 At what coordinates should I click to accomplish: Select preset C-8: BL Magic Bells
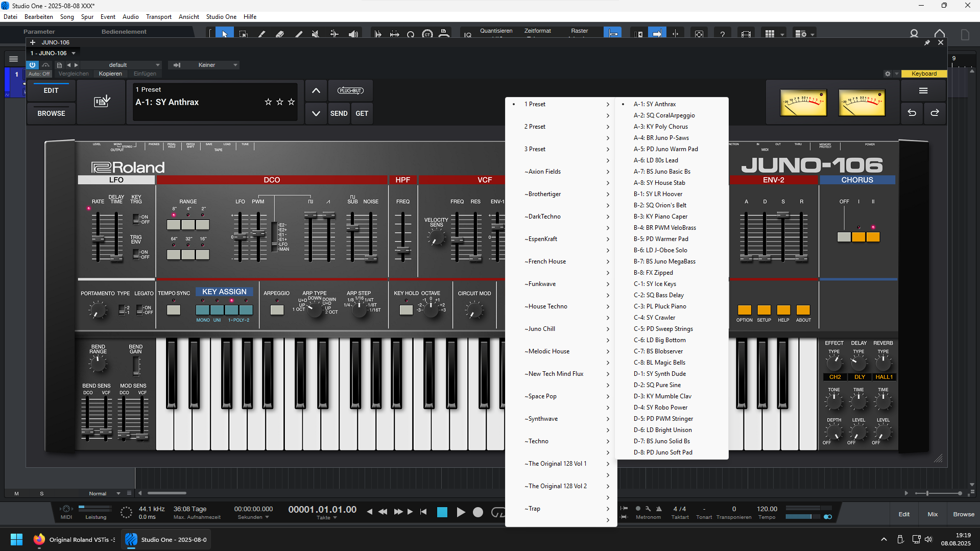pos(672,363)
